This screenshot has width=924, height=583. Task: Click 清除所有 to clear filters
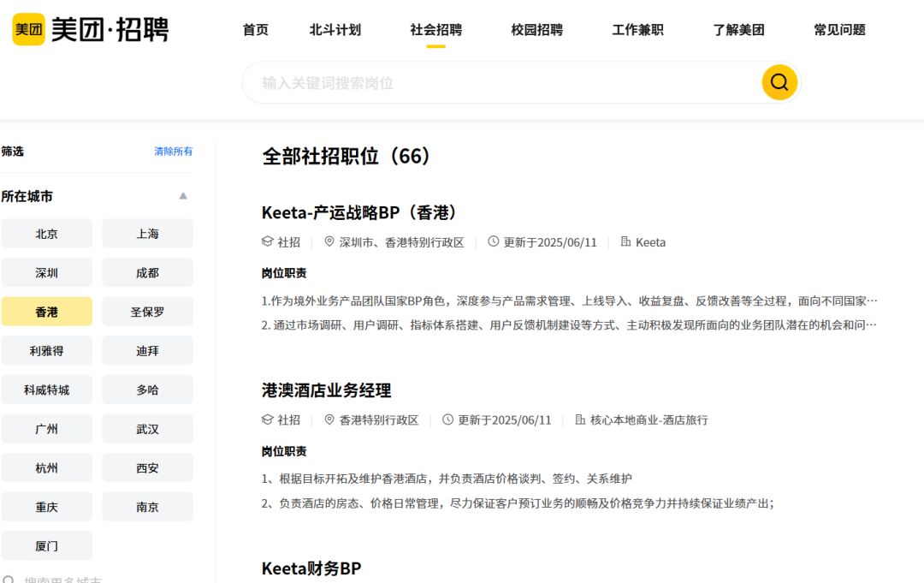pyautogui.click(x=173, y=152)
